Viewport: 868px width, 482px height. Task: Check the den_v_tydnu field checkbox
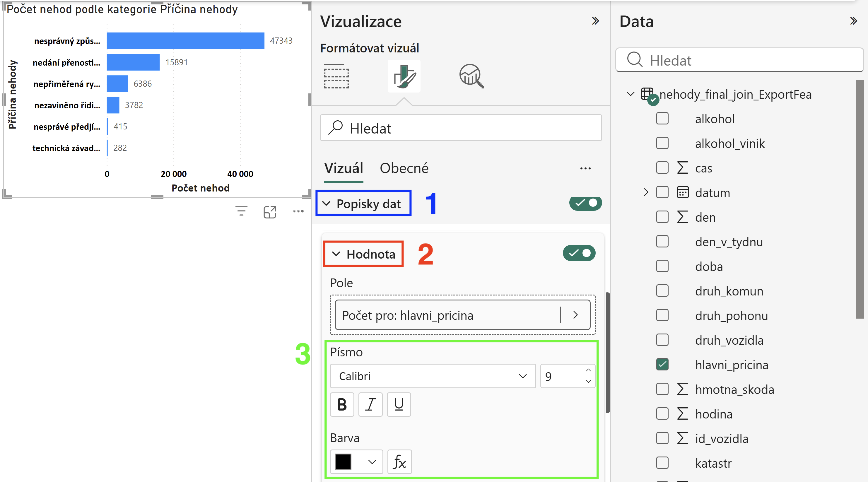coord(662,242)
